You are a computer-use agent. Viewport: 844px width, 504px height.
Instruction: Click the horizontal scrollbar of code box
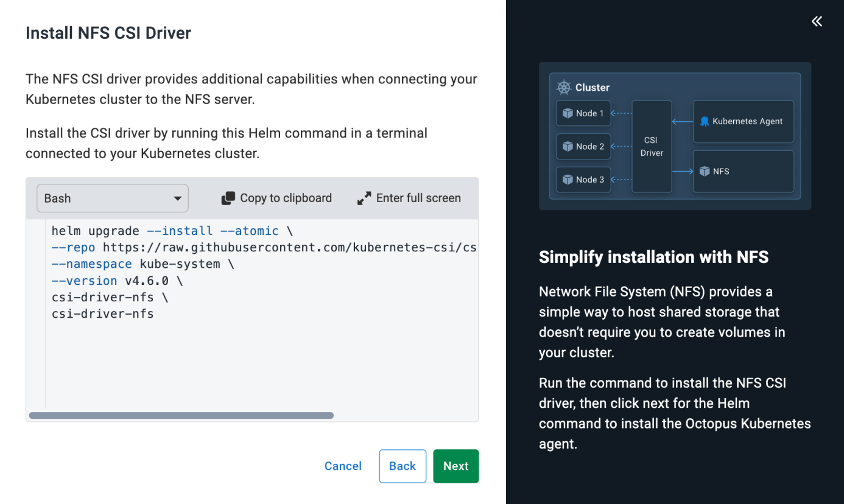181,416
